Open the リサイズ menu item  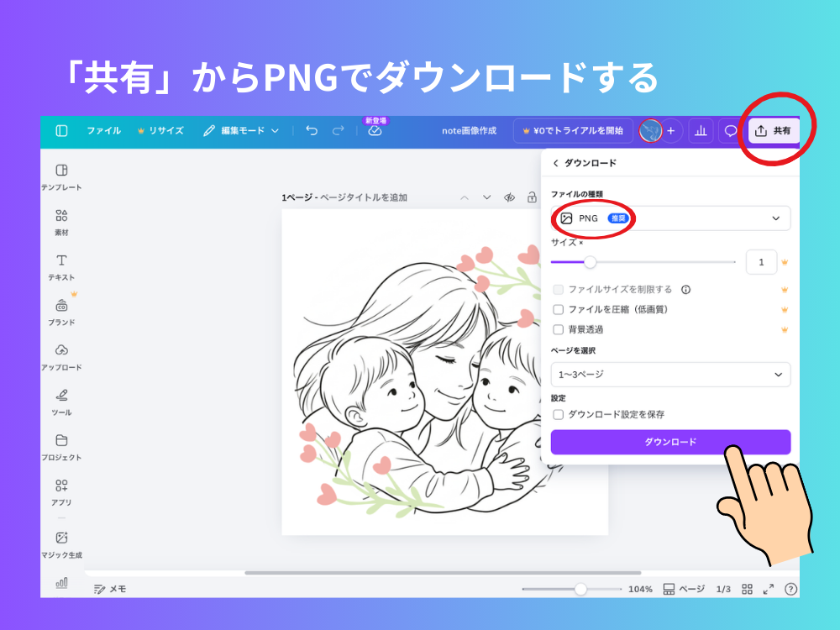pos(160,131)
